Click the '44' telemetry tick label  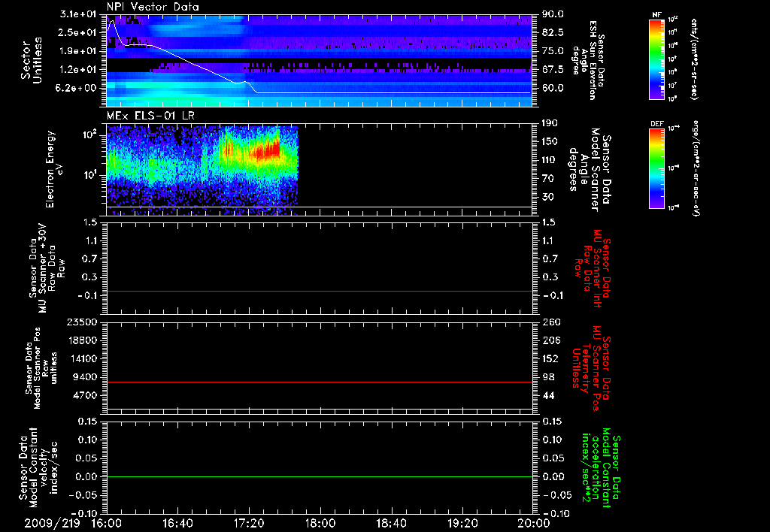[x=548, y=395]
